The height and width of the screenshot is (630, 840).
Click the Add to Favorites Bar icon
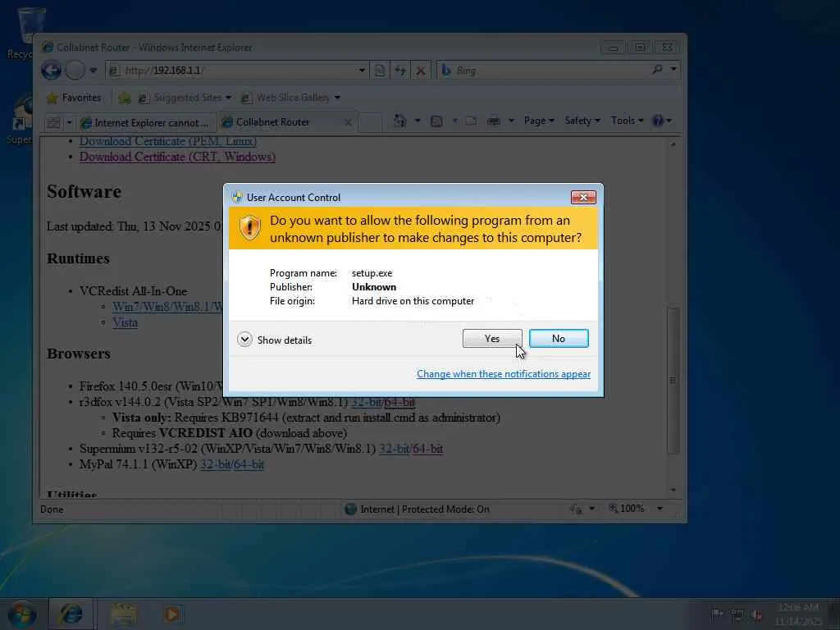coord(125,98)
